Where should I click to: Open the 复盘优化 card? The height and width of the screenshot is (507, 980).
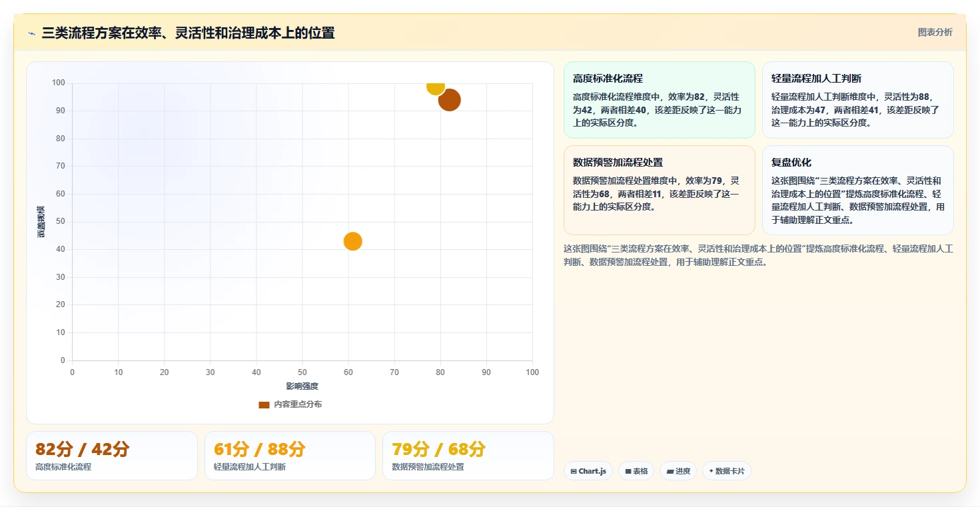pos(857,190)
